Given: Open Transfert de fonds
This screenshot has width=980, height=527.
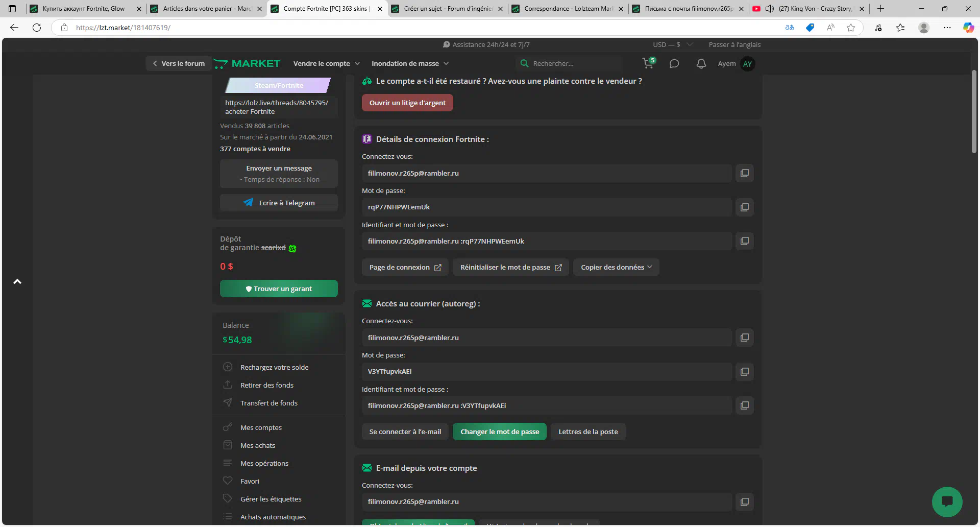Looking at the screenshot, I should click(x=269, y=403).
